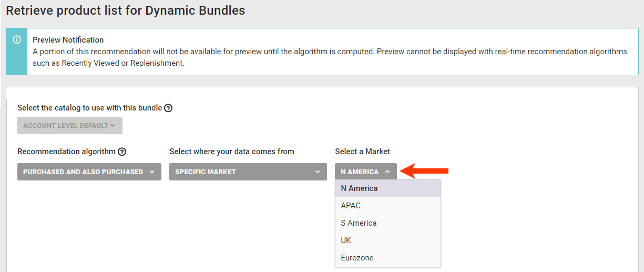Click the Preview Notification title
The image size is (644, 272).
tap(68, 40)
